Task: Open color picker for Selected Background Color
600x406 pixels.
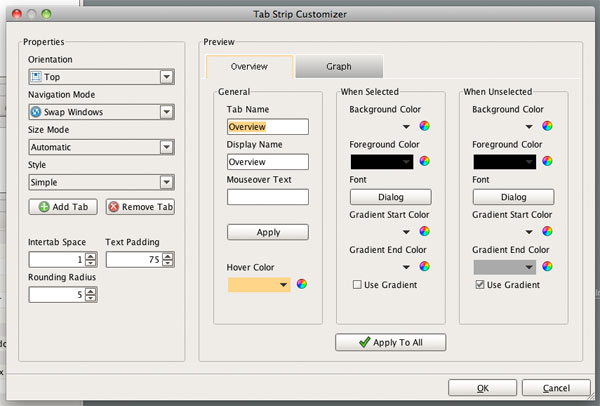Action: (x=424, y=126)
